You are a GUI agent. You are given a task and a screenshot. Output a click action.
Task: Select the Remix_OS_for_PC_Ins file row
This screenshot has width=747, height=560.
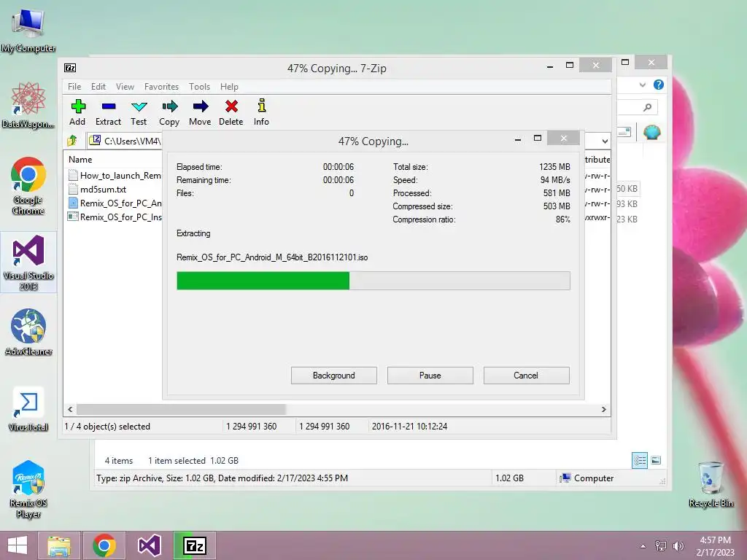coord(115,217)
